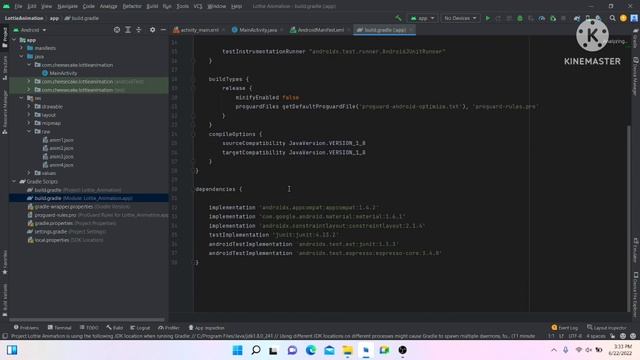Open the Event Log button
This screenshot has height=360, width=640.
(x=565, y=328)
